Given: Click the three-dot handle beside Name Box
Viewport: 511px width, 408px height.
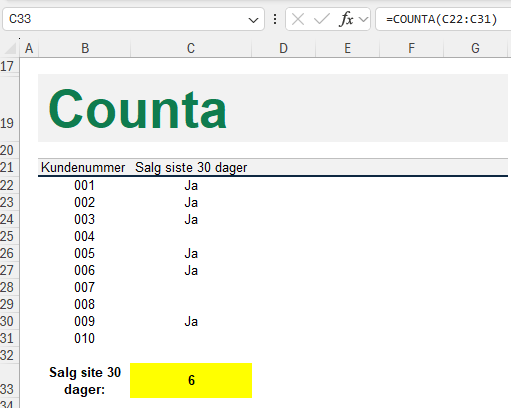Looking at the screenshot, I should pyautogui.click(x=275, y=19).
